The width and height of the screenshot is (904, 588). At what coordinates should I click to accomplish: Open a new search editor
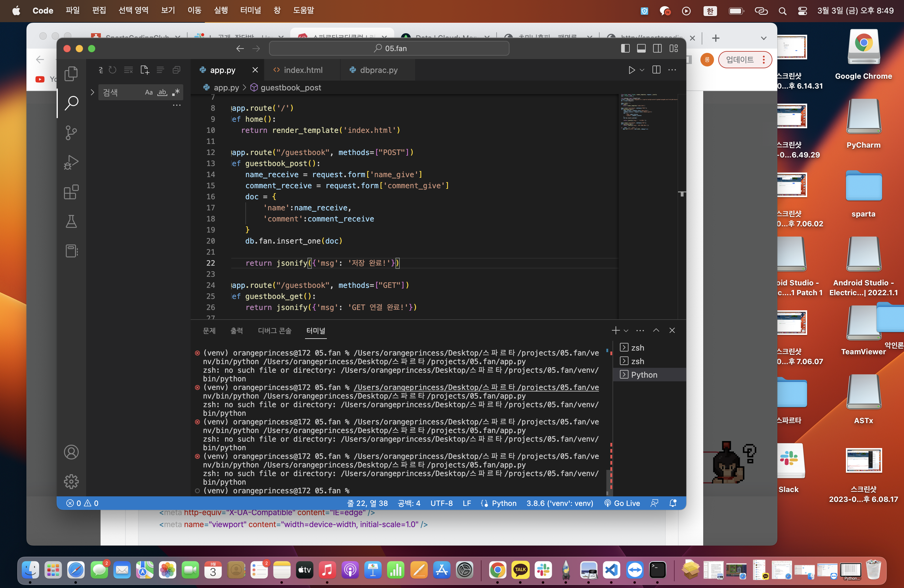pos(144,70)
